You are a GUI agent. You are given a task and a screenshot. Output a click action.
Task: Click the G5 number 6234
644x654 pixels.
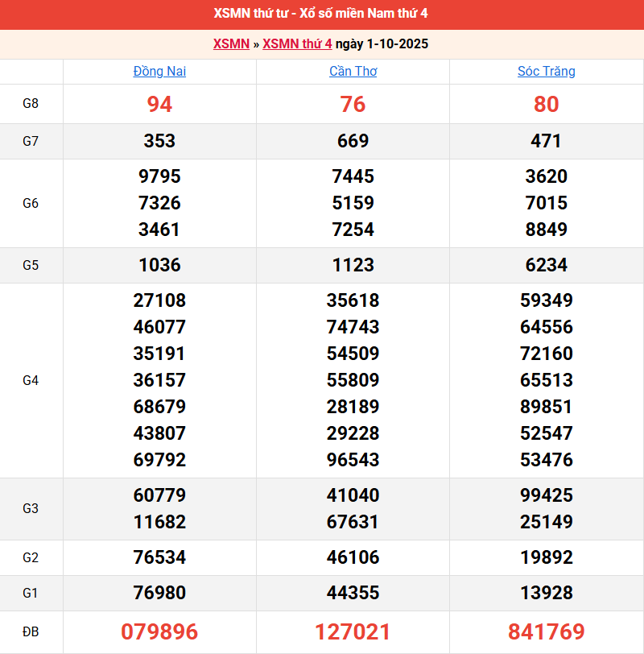coord(546,265)
